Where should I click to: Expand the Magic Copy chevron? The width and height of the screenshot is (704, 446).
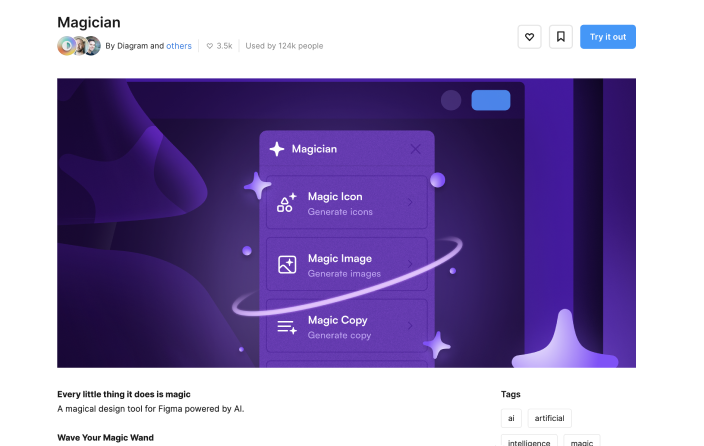coord(410,326)
